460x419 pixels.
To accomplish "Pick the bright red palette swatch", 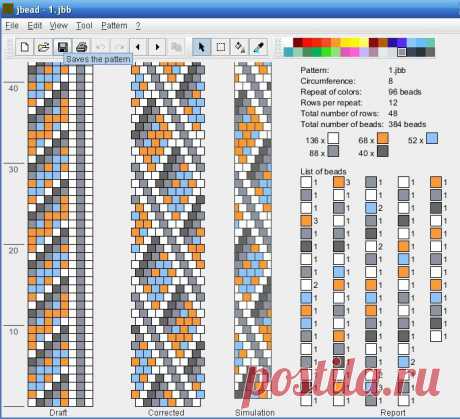I will [307, 42].
